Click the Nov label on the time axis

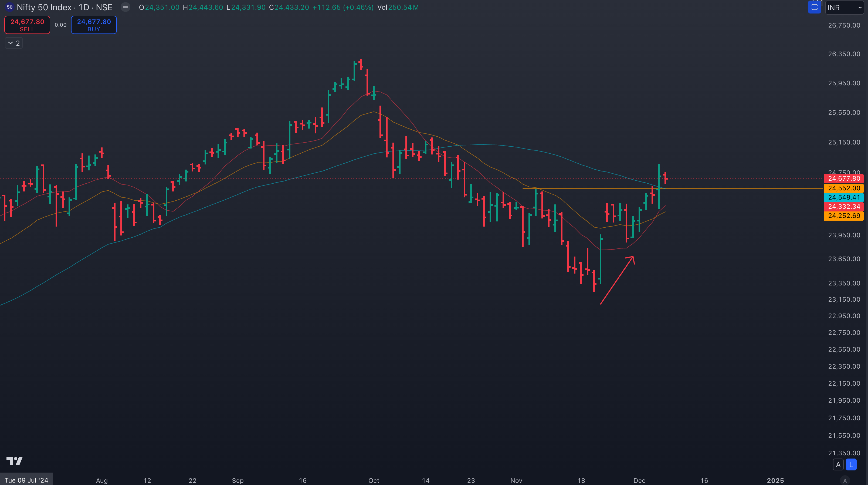pos(516,481)
